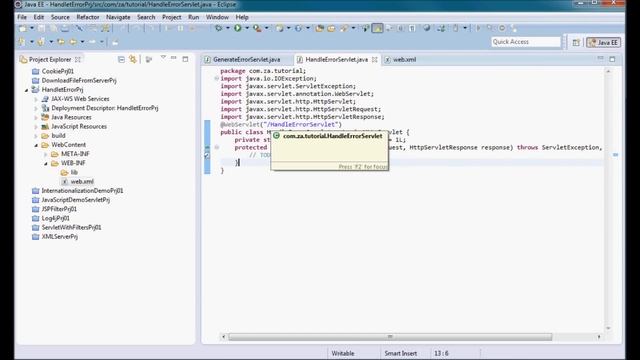The image size is (640, 360).
Task: Click the Save icon in the toolbar
Action: click(42, 28)
